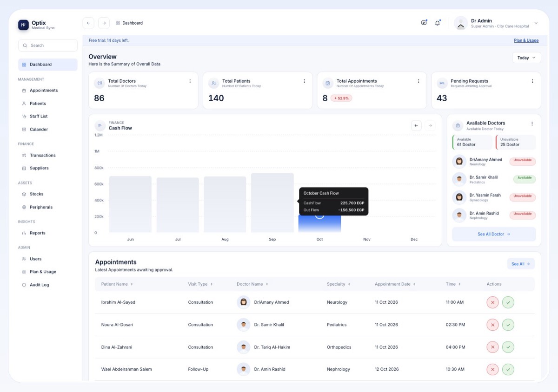Viewport: 558px width, 392px height.
Task: Reject Ibrahim Al-Sayed's appointment
Action: click(x=492, y=302)
